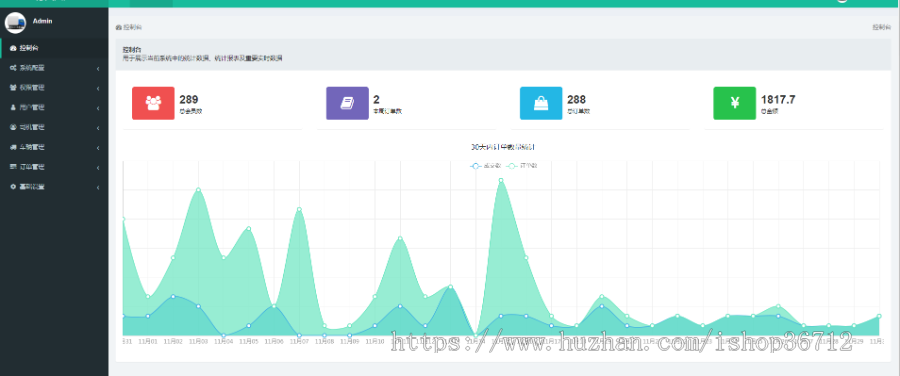Expand the 订单管理 sidebar arrow
Image resolution: width=900 pixels, height=376 pixels.
[98, 168]
